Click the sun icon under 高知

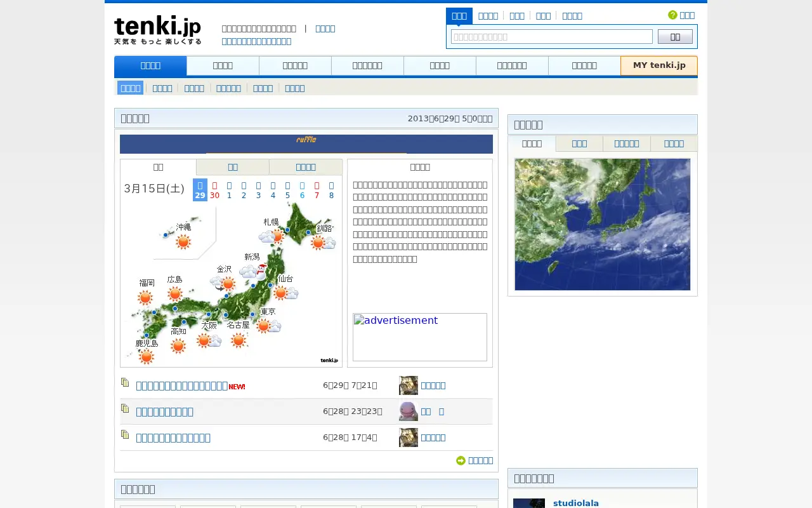[x=178, y=346]
